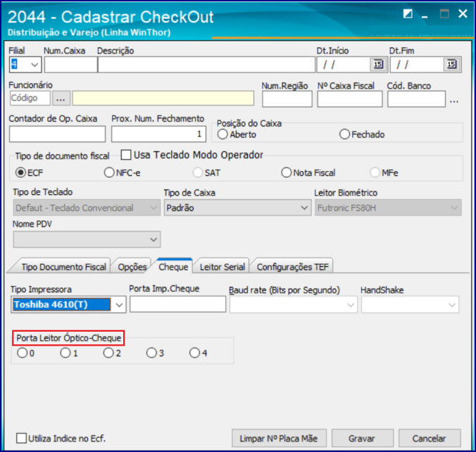Click the Cancelar button

pyautogui.click(x=430, y=439)
